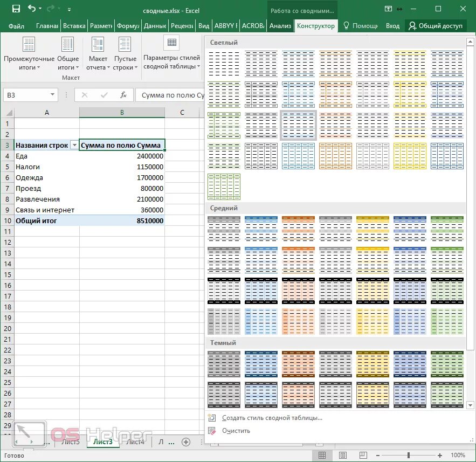Click the 100% zoom level
The height and width of the screenshot is (462, 476).
pos(458,455)
